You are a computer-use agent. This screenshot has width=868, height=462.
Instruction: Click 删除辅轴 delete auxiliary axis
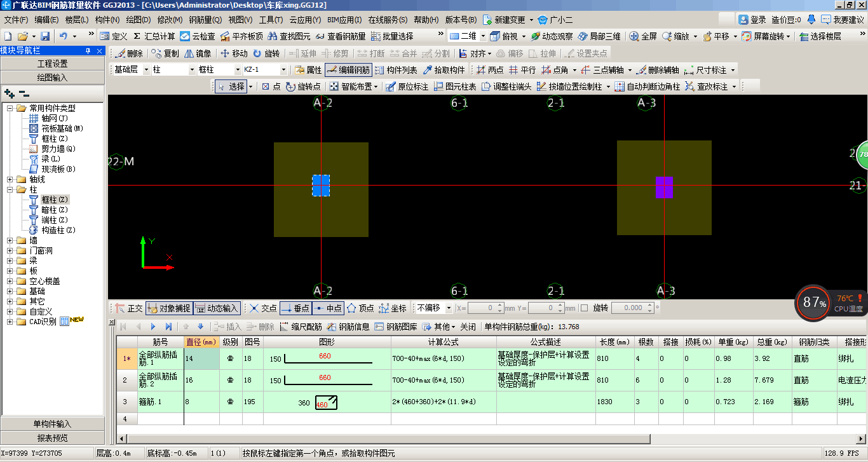[657, 70]
